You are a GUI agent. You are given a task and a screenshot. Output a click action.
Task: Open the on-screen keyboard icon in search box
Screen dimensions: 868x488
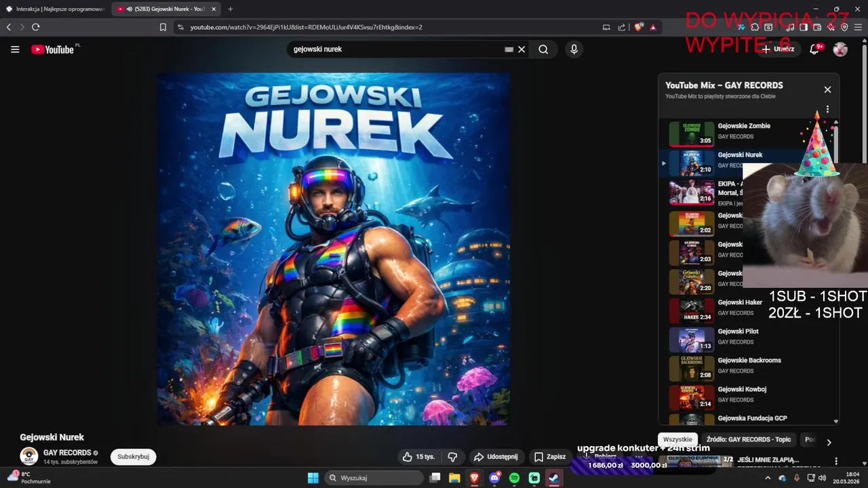point(509,49)
